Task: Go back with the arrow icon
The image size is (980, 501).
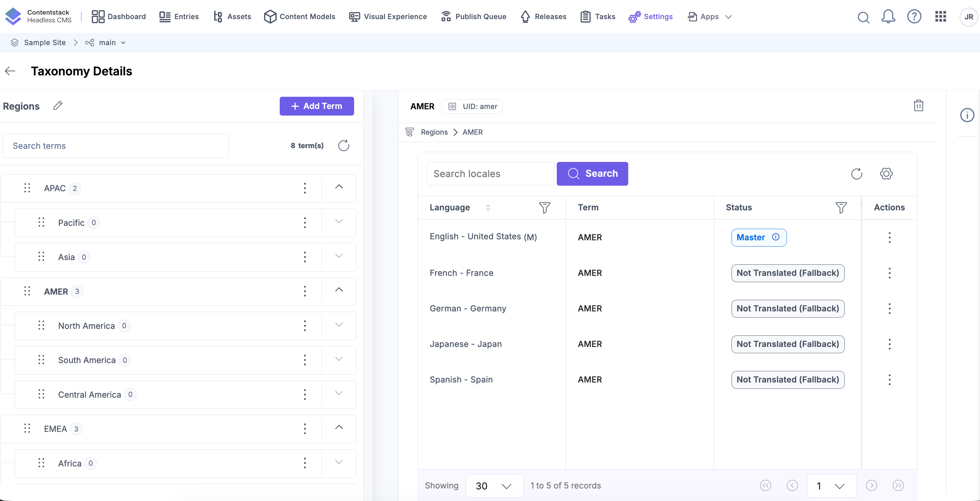Action: click(10, 71)
